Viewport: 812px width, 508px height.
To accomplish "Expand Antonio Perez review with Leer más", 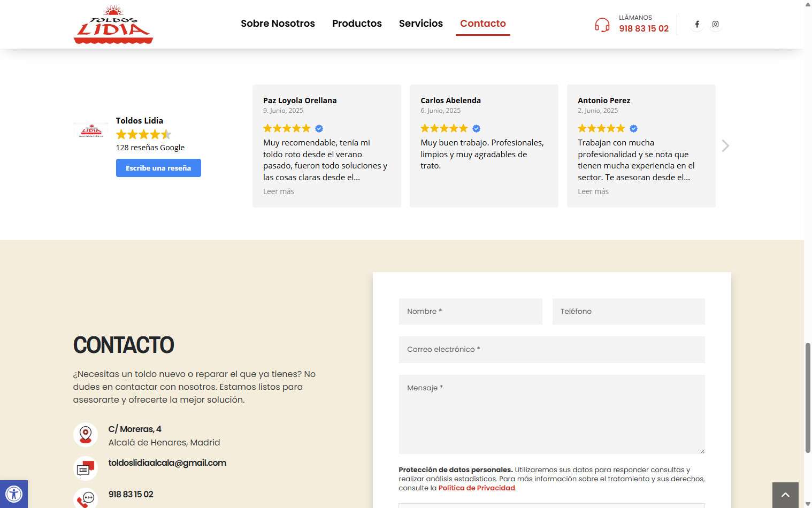I will [593, 191].
